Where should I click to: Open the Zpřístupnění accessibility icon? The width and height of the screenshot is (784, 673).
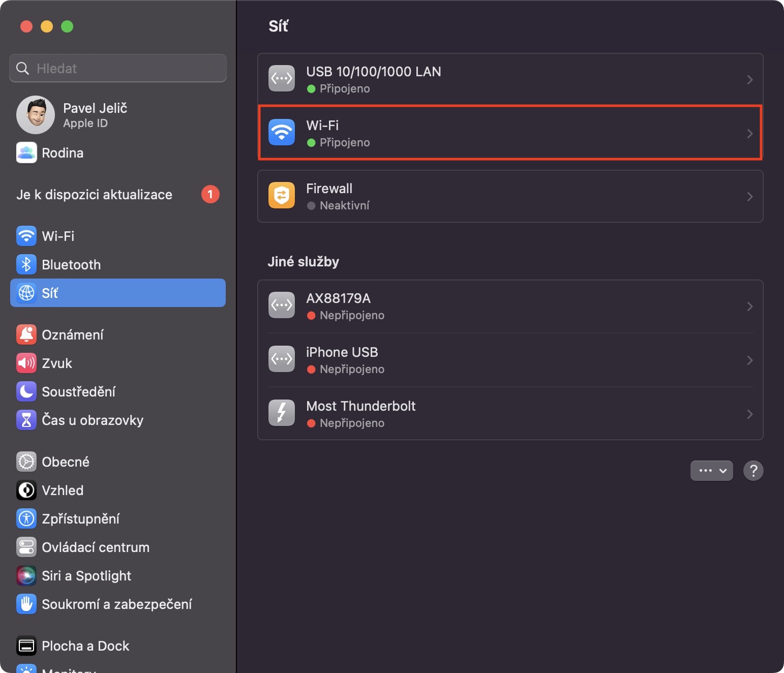click(x=26, y=518)
